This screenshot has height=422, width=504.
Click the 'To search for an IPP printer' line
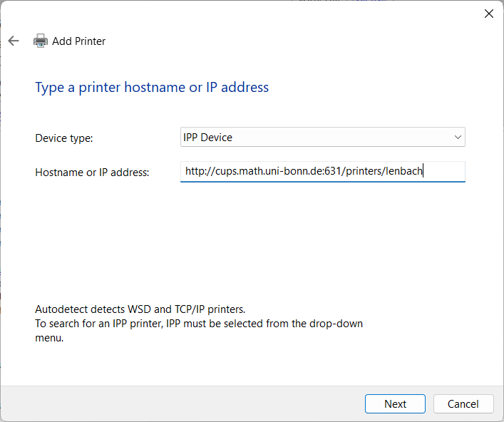[199, 324]
